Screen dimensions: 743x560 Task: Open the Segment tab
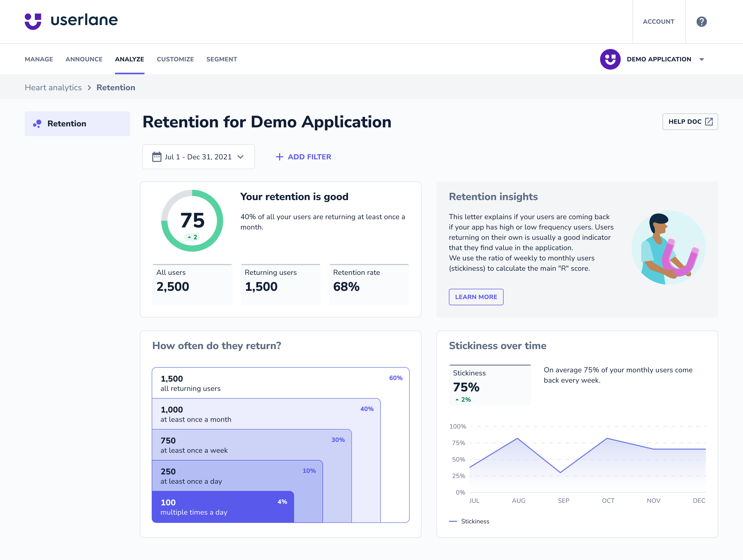[221, 59]
